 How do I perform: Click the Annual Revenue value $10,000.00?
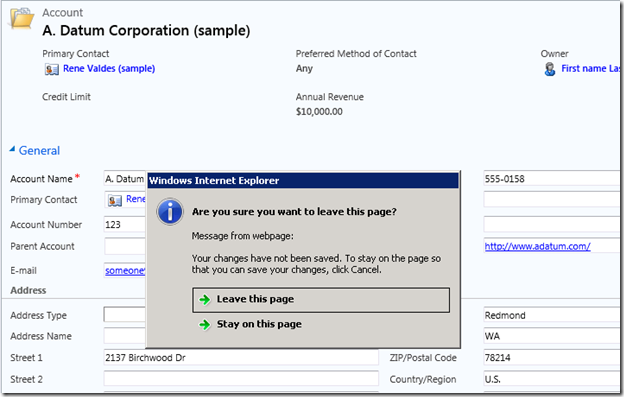click(x=319, y=111)
